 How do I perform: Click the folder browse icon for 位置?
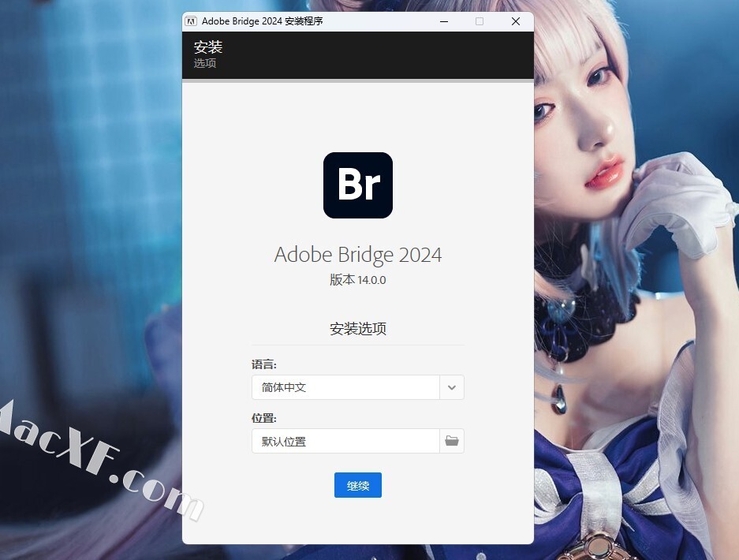pos(451,441)
